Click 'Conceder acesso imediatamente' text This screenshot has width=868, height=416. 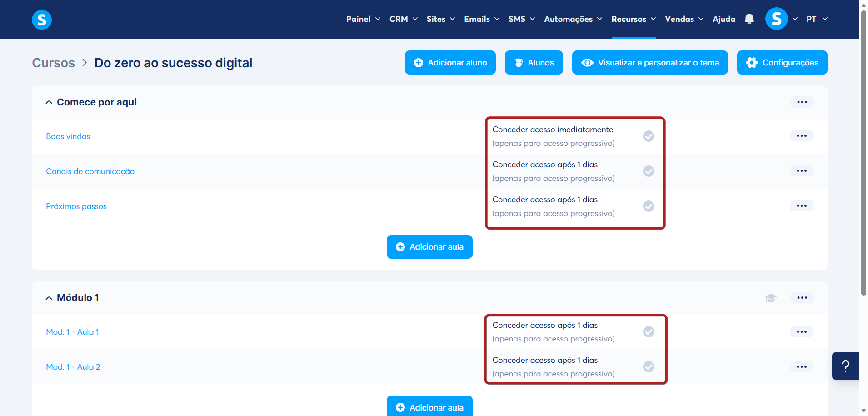pyautogui.click(x=553, y=130)
